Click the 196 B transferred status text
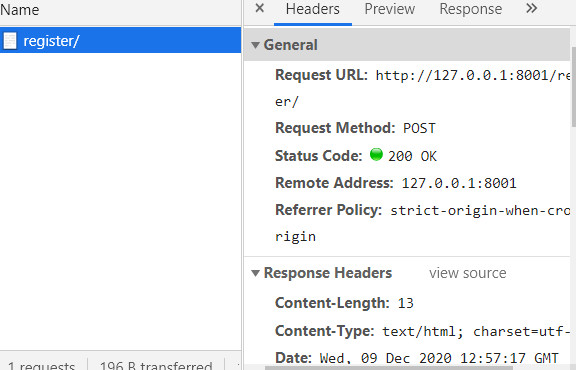The height and width of the screenshot is (370, 576). (156, 365)
